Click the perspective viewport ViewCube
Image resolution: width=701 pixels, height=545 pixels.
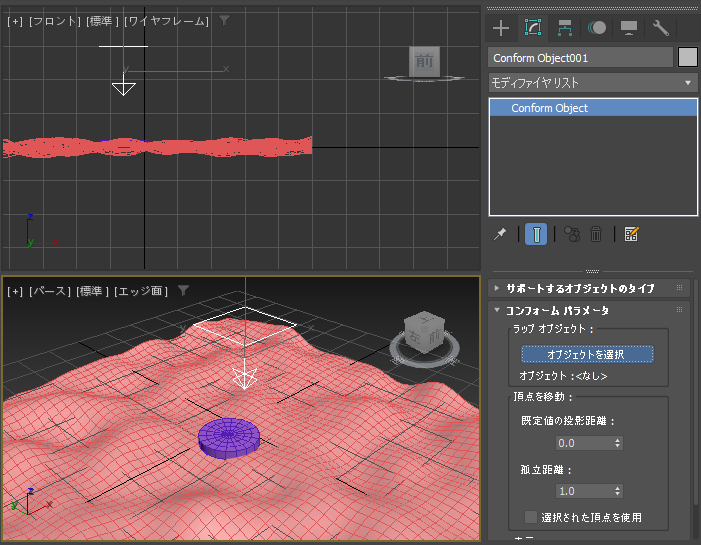pos(424,332)
